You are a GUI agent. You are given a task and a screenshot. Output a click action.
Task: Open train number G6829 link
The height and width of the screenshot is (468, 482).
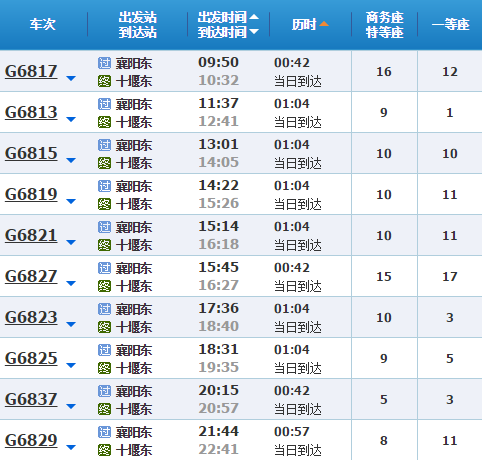tap(31, 440)
